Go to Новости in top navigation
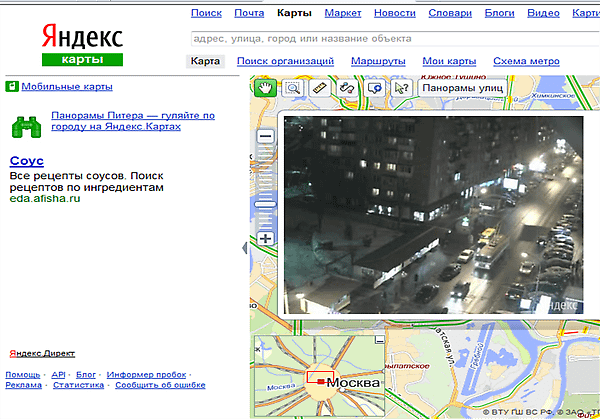The height and width of the screenshot is (419, 600). pyautogui.click(x=395, y=13)
